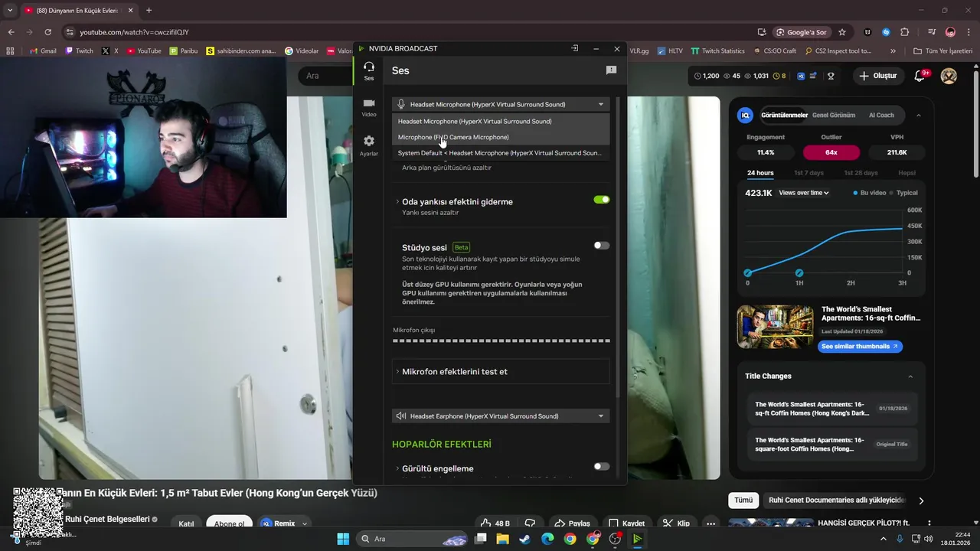Click Google'a Sor button in address bar

tap(801, 32)
